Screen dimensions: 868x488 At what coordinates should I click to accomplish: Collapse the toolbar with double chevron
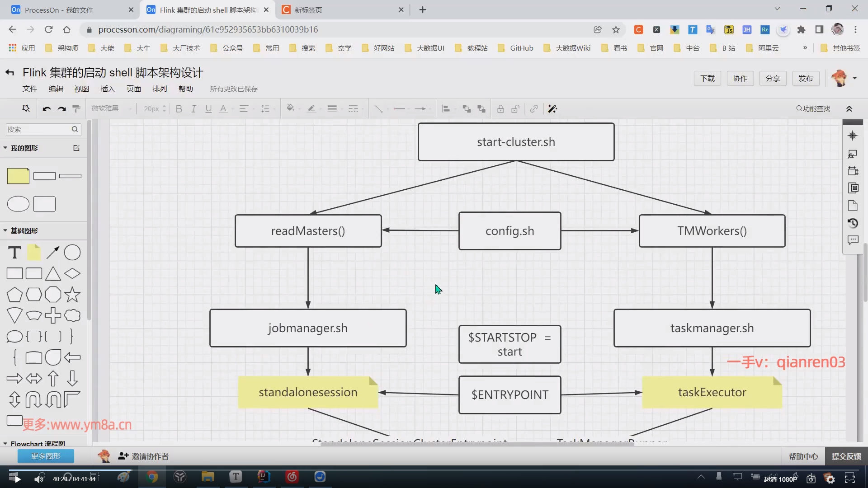(849, 109)
